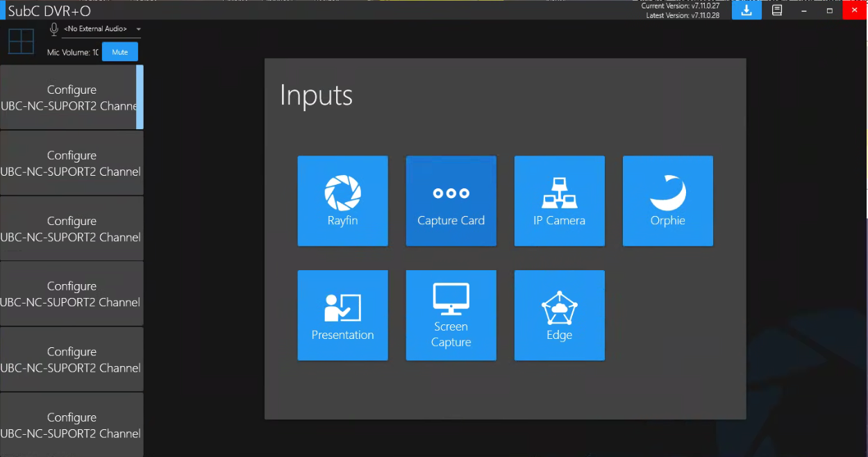Open the manual book icon
The height and width of the screenshot is (457, 868).
point(777,10)
